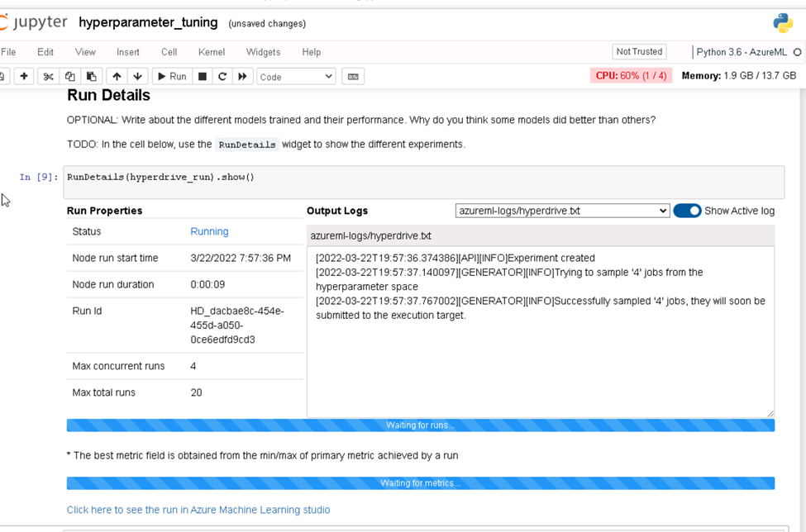Click the log area resize handle

pos(770,413)
